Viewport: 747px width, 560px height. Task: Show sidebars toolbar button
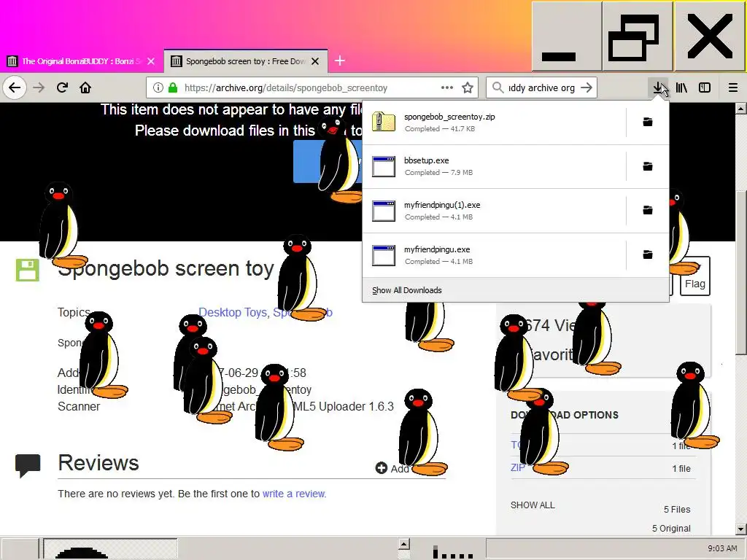(x=705, y=87)
